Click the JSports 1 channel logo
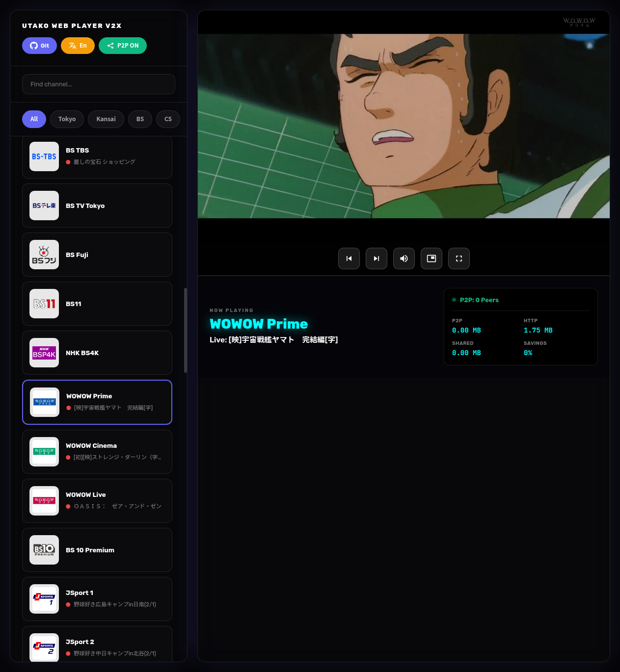This screenshot has width=620, height=672. click(x=44, y=599)
